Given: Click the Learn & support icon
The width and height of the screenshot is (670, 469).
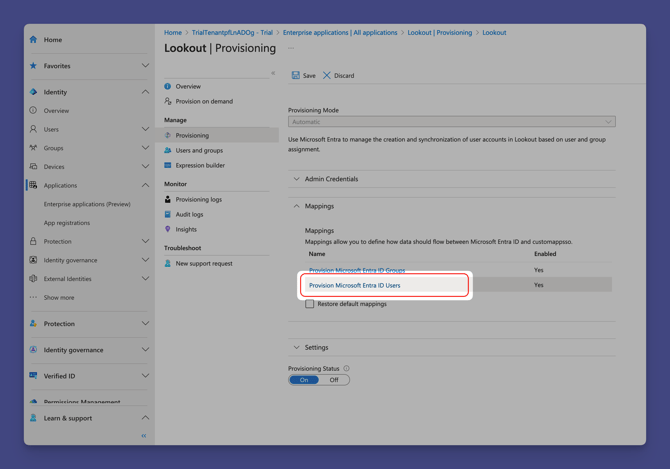Looking at the screenshot, I should click(33, 418).
